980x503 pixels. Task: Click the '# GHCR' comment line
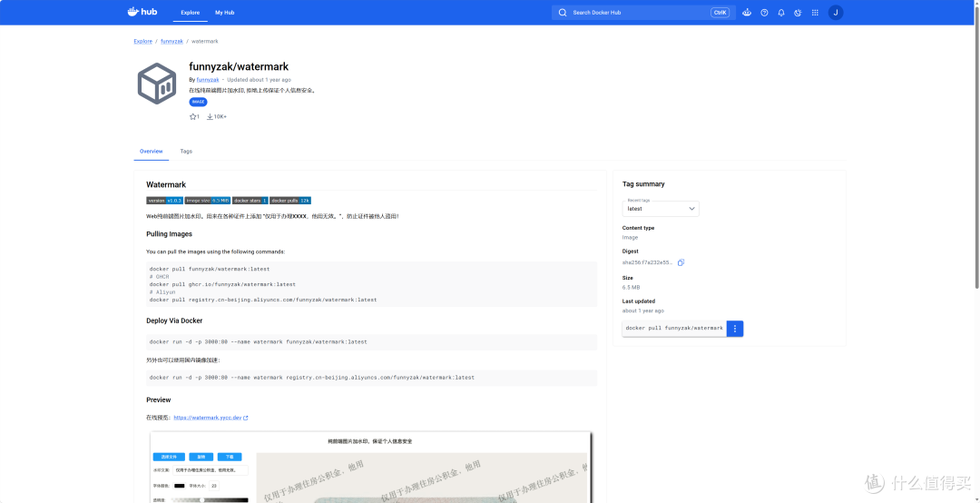160,277
